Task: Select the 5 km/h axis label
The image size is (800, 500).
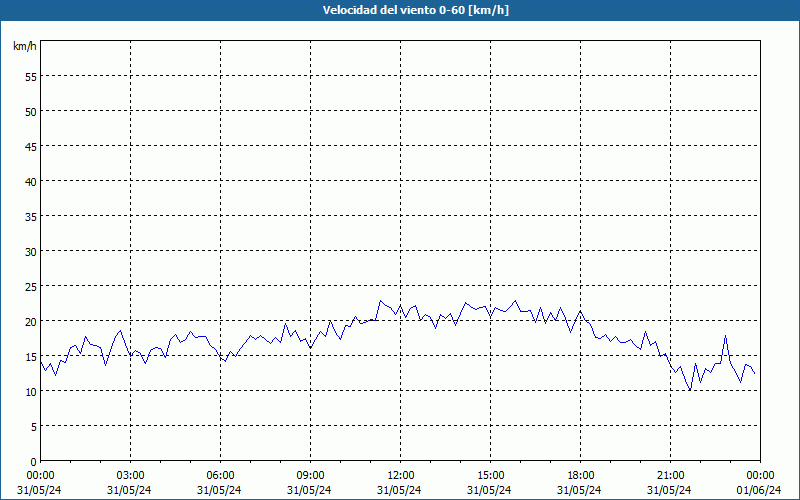Action: click(x=34, y=427)
